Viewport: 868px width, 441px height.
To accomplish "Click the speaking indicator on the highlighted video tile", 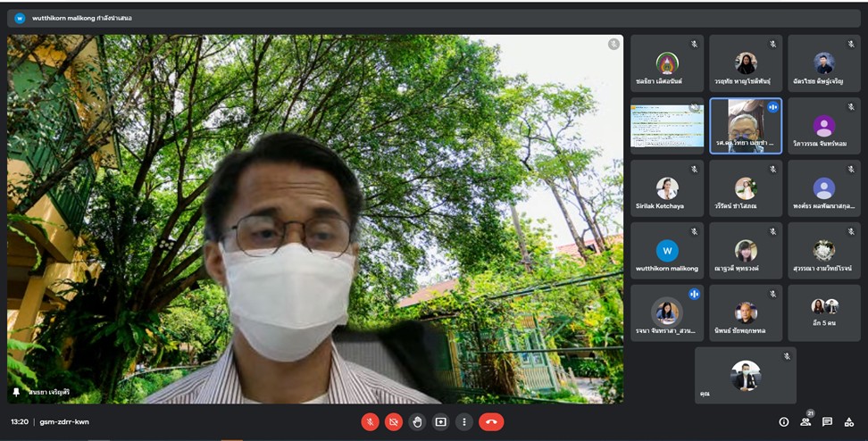I will 772,106.
